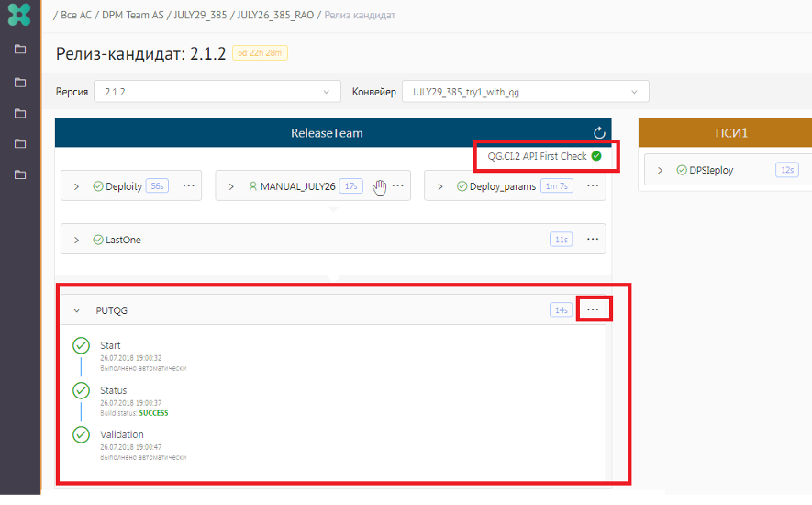This screenshot has width=812, height=505.
Task: Click the hand icon on MANUAL_JULY26
Action: coord(380,186)
